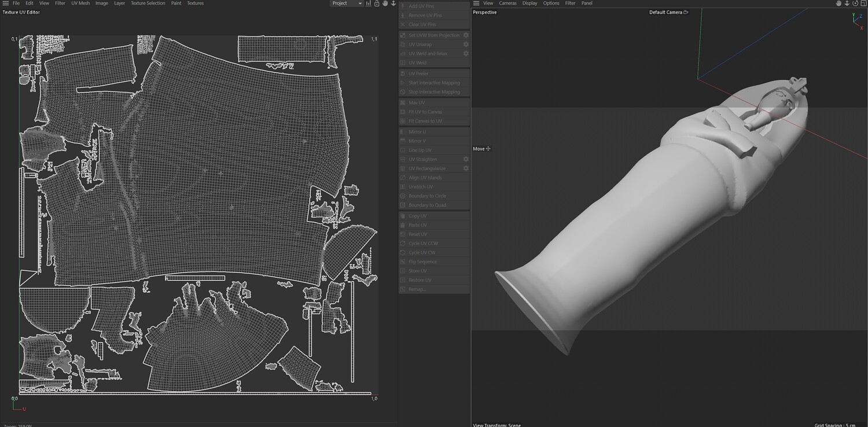
Task: Open the Panel menu in the viewport
Action: (587, 3)
